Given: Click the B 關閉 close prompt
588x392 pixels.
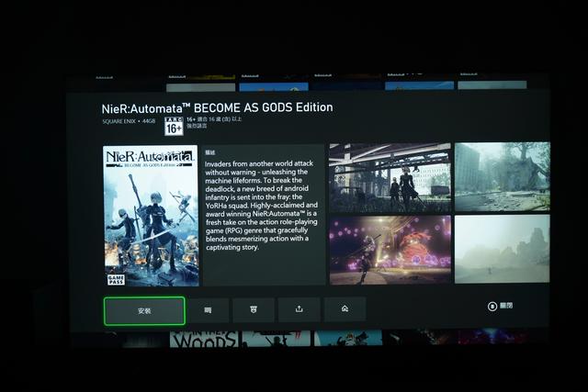Looking at the screenshot, I should [500, 307].
